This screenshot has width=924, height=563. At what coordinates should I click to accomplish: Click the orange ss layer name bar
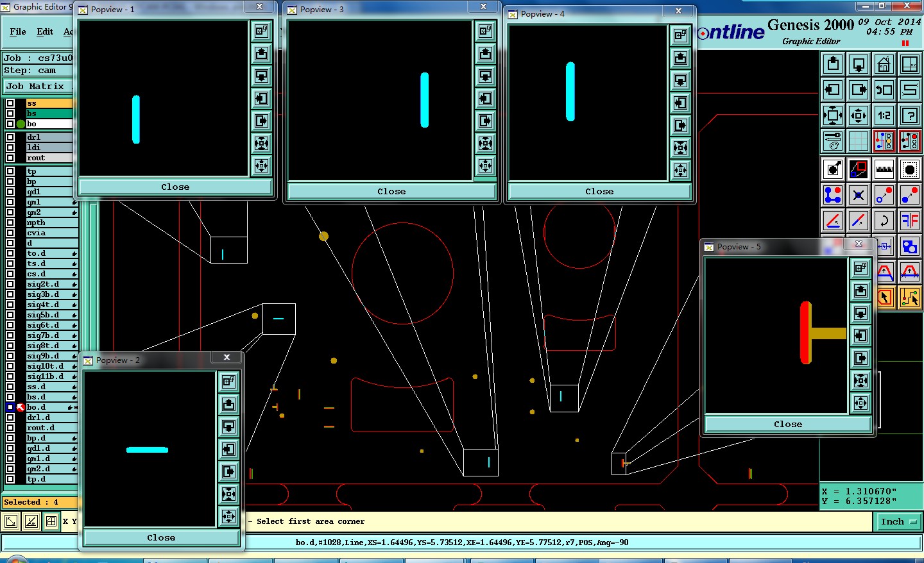(x=51, y=103)
